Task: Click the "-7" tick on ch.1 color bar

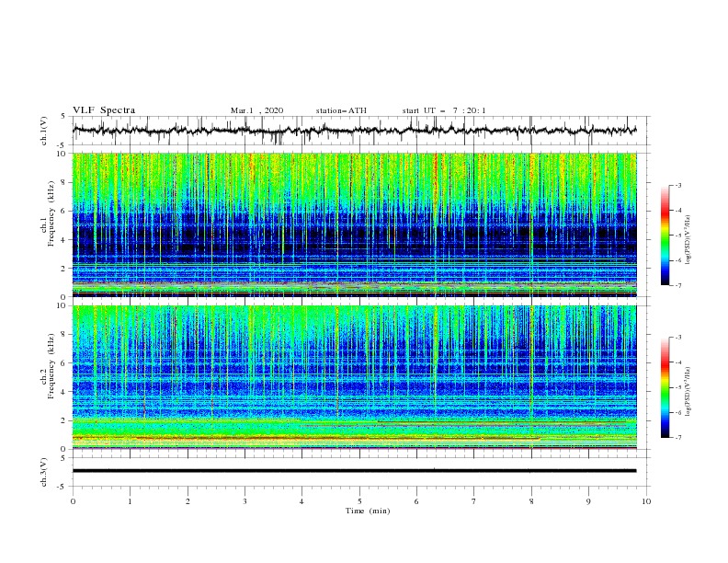Action: pyautogui.click(x=677, y=285)
